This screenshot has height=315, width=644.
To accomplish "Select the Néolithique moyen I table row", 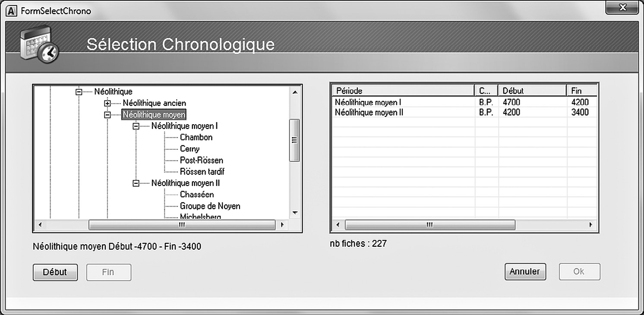I will click(464, 102).
